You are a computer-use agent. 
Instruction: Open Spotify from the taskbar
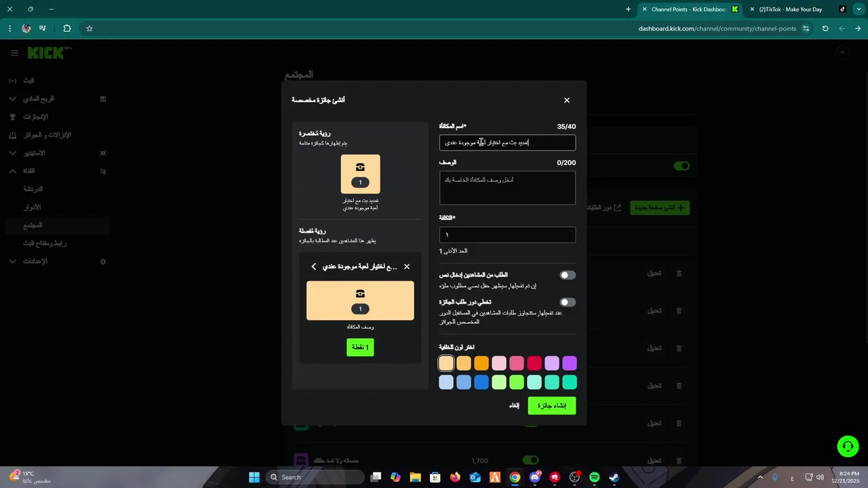coord(595,477)
